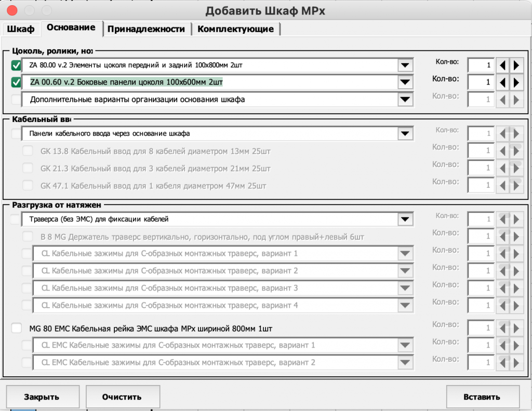Click quantity field for ZA 00.60 row
This screenshot has width=532, height=411.
pos(481,82)
